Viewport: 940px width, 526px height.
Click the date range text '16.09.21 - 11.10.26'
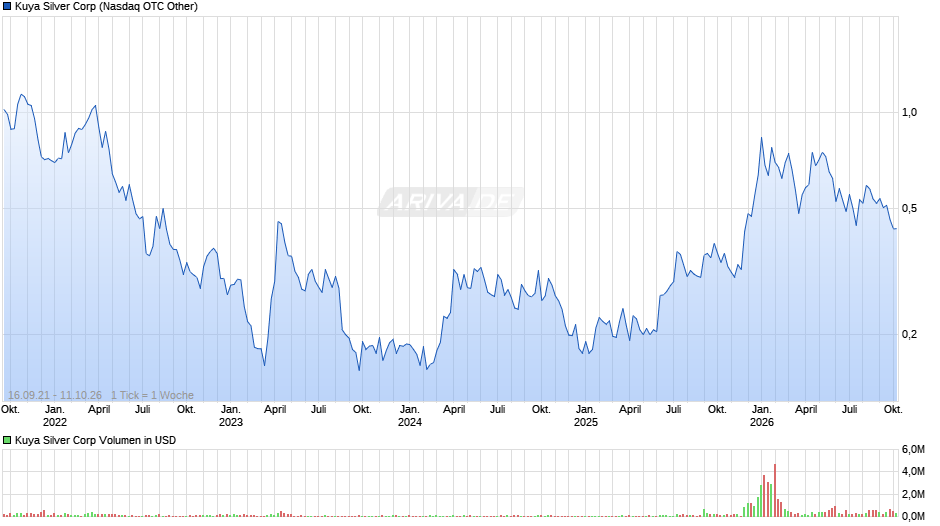pos(55,395)
